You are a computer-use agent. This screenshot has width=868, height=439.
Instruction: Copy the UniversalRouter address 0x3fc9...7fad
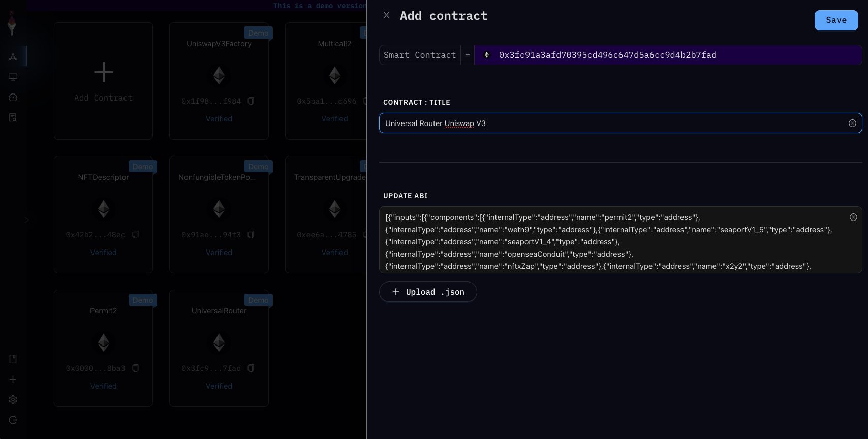[251, 368]
